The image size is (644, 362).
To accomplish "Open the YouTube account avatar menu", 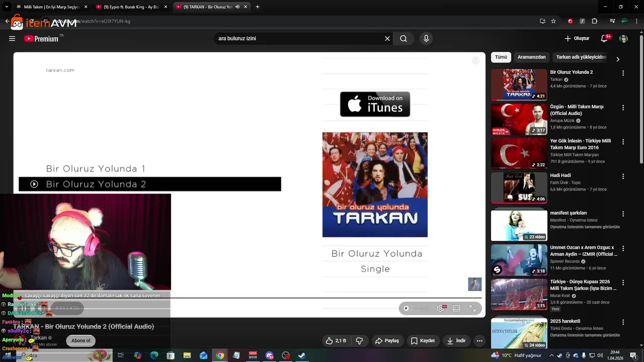I will pyautogui.click(x=623, y=39).
